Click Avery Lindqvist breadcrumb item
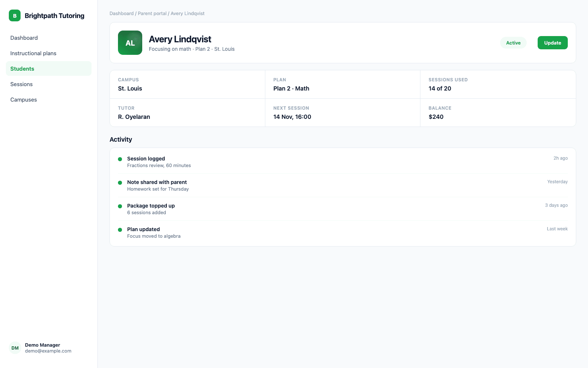 tap(187, 14)
